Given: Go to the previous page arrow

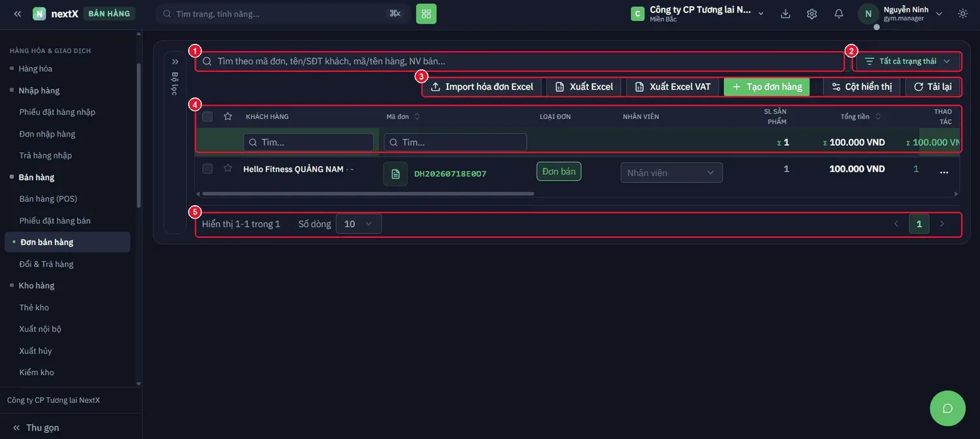Looking at the screenshot, I should [896, 224].
